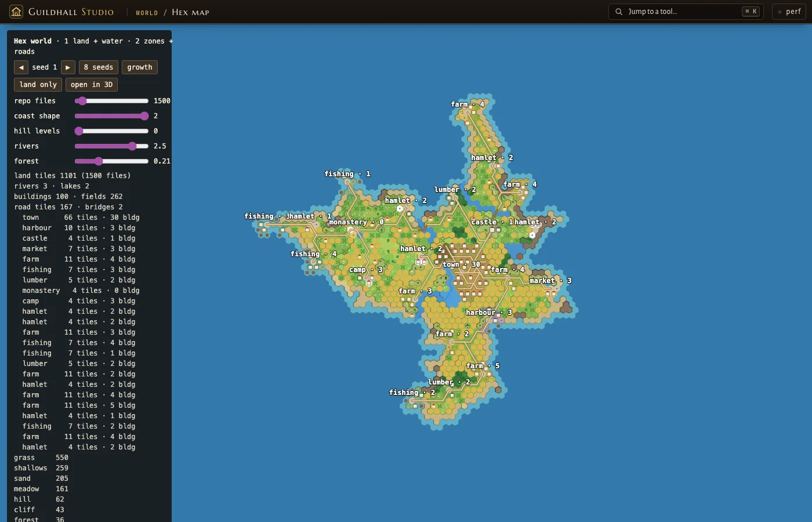Adjust the repo files slider
Screen dimensions: 812x522
[111, 101]
